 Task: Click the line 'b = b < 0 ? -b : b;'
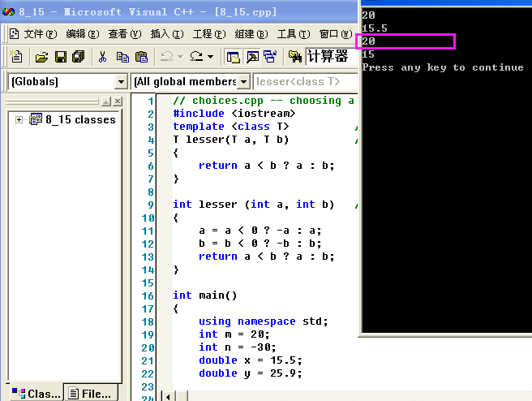pyautogui.click(x=260, y=244)
